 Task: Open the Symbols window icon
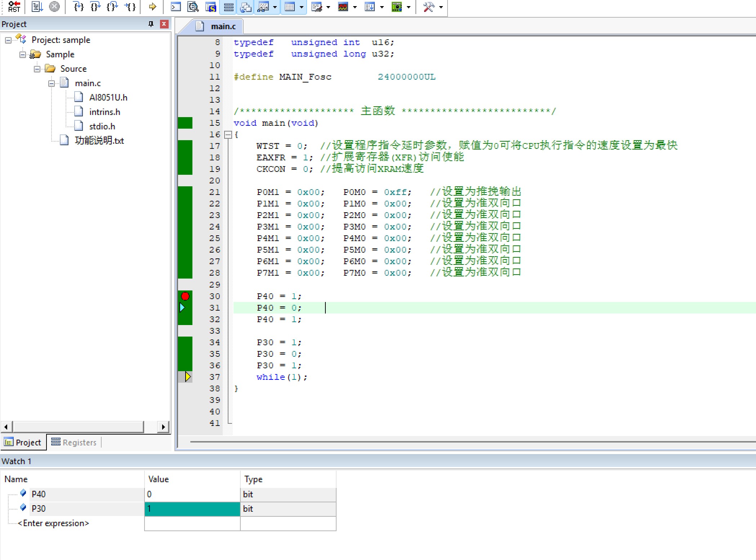[210, 7]
